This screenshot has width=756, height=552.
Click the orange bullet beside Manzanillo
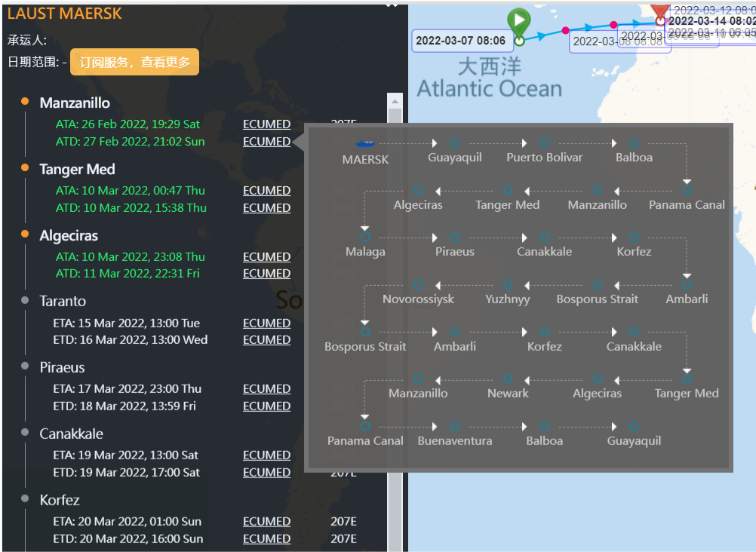(25, 101)
